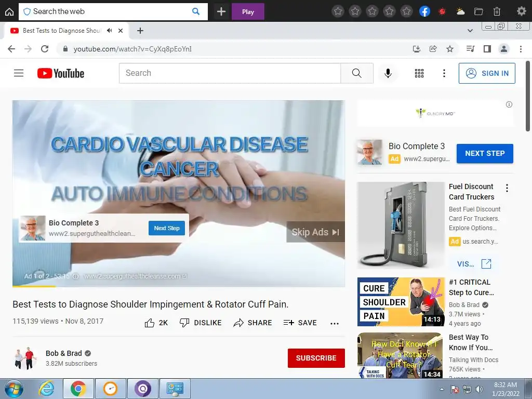532x399 pixels.
Task: Open 'Best Way To Know If You' video
Action: (471, 342)
